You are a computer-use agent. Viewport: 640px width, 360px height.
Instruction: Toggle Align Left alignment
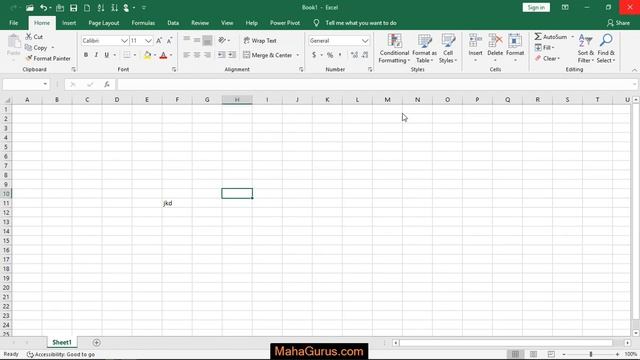click(187, 55)
